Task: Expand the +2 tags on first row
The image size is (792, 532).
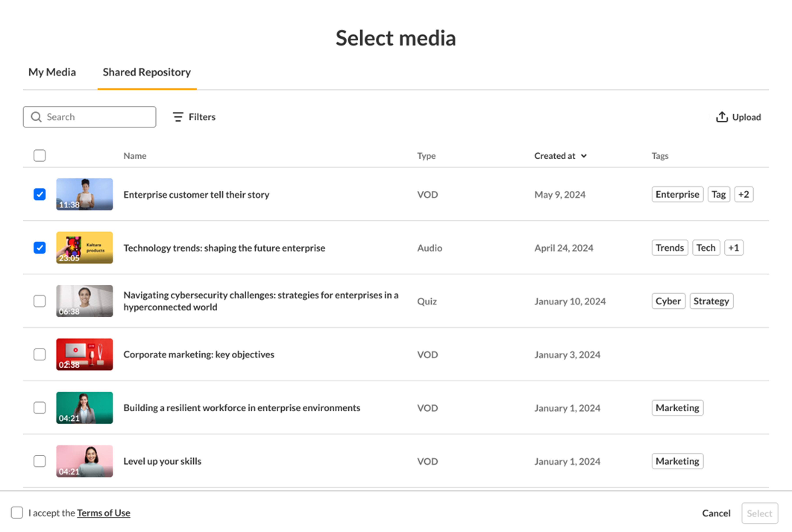Action: (x=743, y=194)
